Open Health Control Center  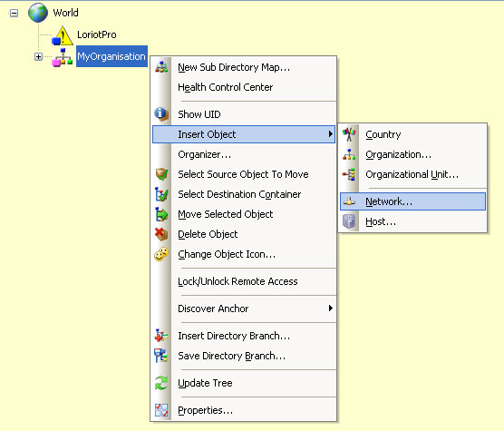[244, 87]
